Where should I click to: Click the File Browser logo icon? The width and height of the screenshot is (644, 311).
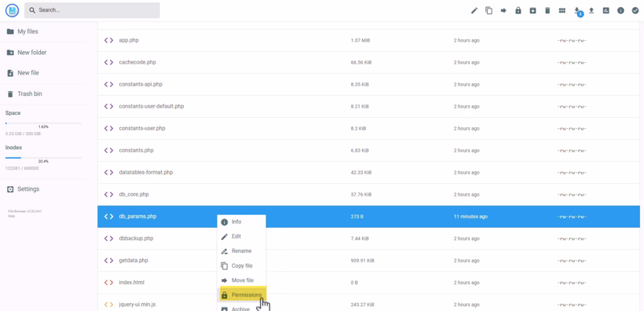click(x=13, y=10)
